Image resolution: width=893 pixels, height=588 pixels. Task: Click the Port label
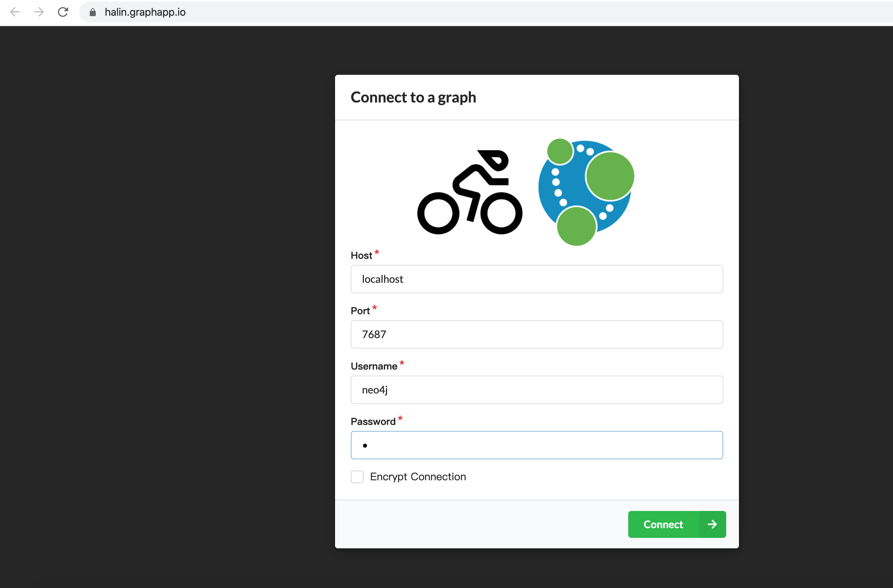click(360, 311)
